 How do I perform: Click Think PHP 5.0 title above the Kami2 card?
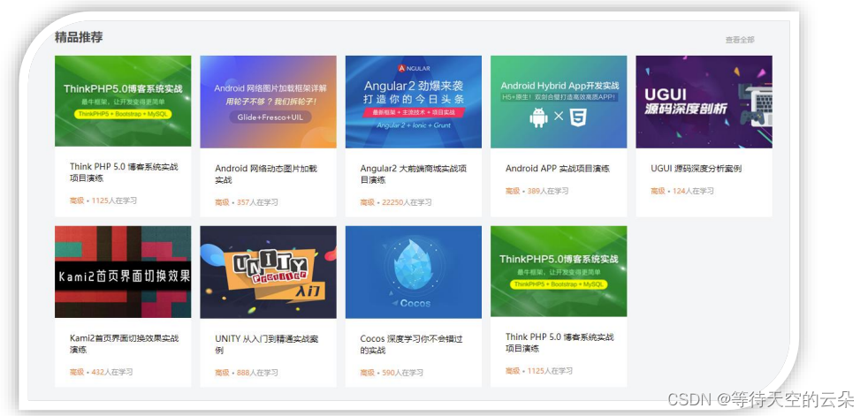coord(124,172)
